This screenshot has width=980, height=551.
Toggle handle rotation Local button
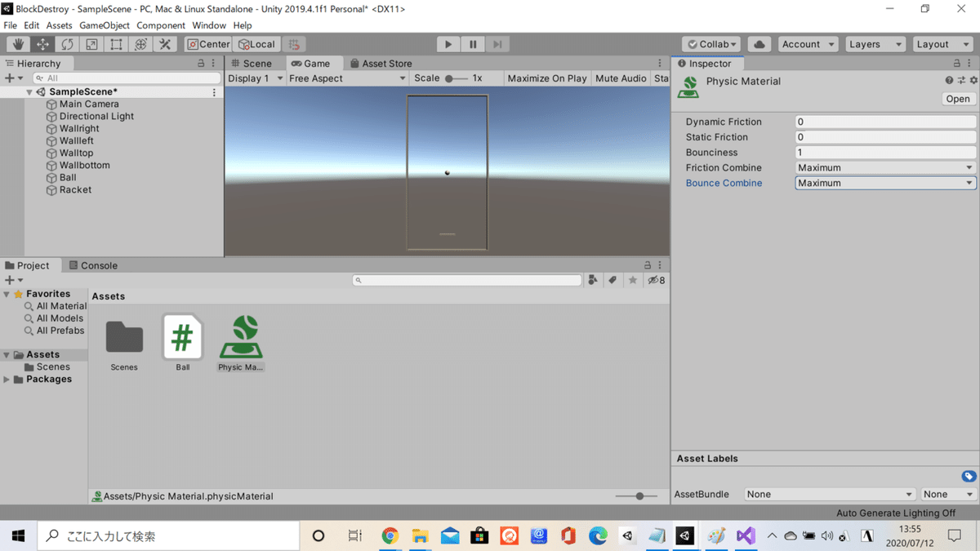pyautogui.click(x=257, y=44)
